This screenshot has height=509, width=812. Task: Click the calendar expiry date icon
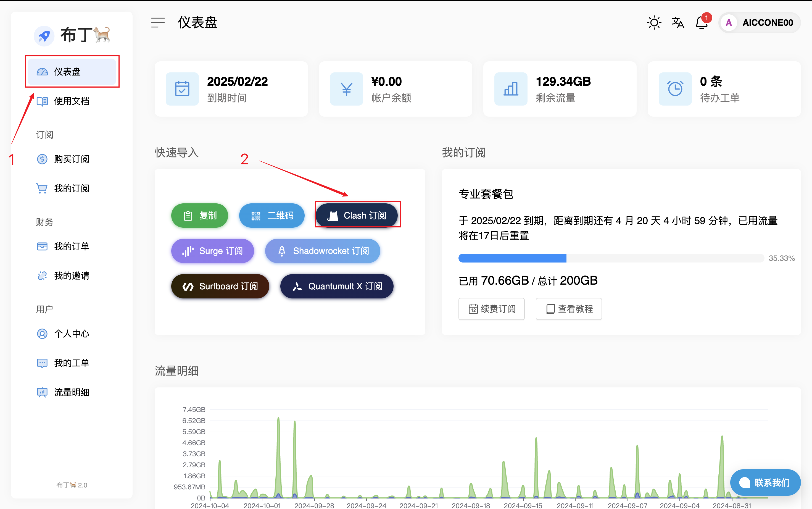click(182, 89)
